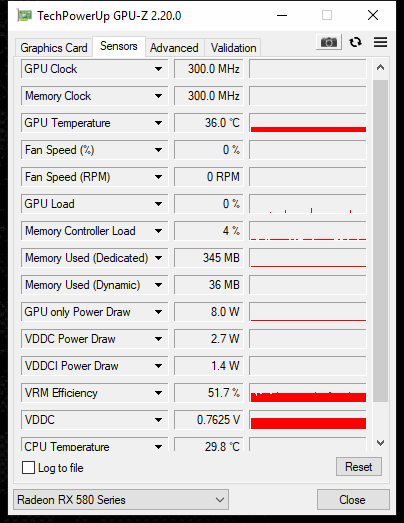Expand the VRM Efficiency dropdown arrow

(158, 393)
